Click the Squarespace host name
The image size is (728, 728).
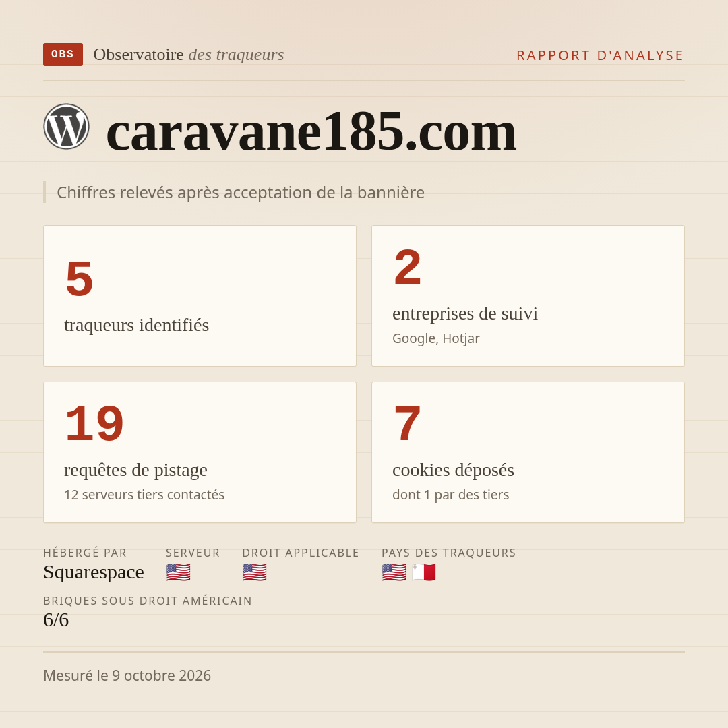94,572
